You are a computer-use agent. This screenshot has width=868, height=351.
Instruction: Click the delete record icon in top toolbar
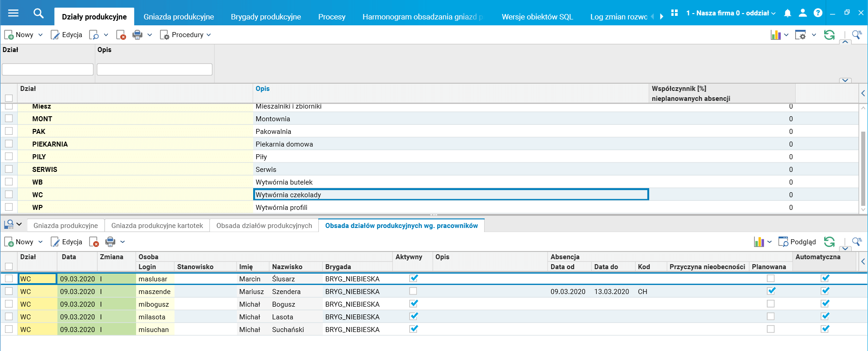[x=121, y=35]
